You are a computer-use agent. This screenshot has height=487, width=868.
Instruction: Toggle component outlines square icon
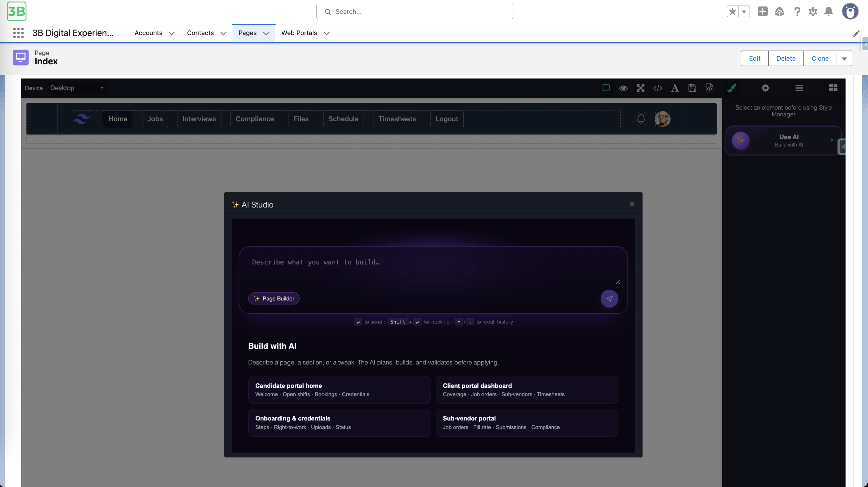[x=606, y=88]
